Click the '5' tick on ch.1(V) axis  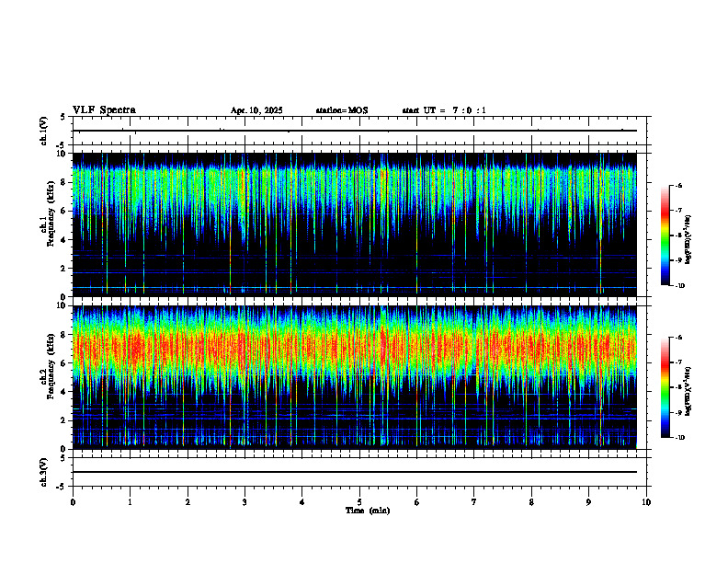pyautogui.click(x=63, y=118)
